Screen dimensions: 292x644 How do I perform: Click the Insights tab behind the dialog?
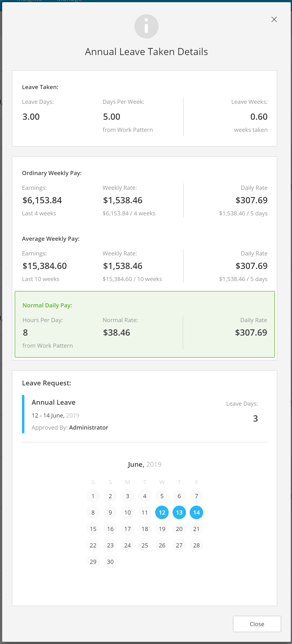pos(29,1)
